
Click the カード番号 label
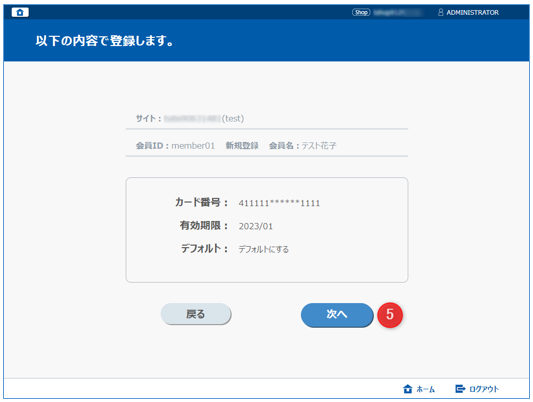tap(201, 203)
